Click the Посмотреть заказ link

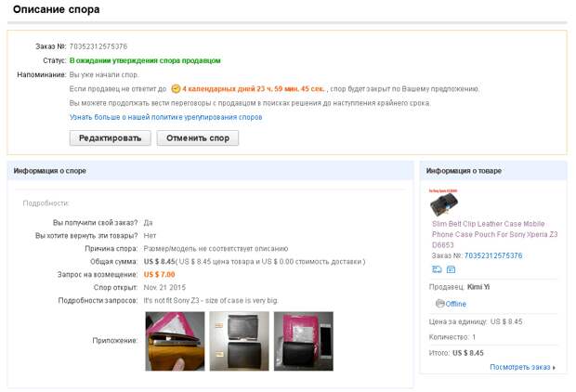coord(520,367)
